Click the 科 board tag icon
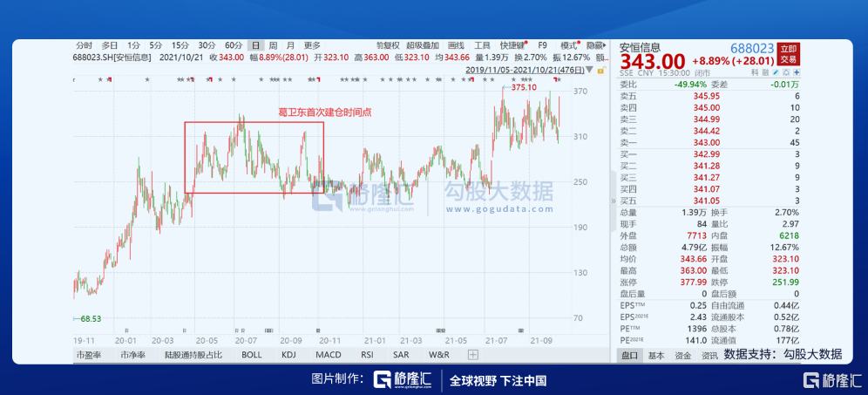868x395 pixels. [x=755, y=72]
